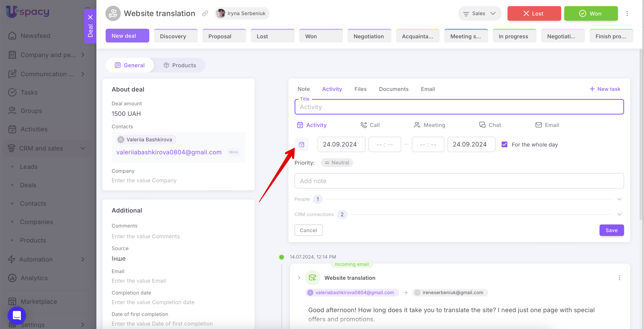Open email item three-dot menu
This screenshot has height=329, width=644.
(619, 278)
